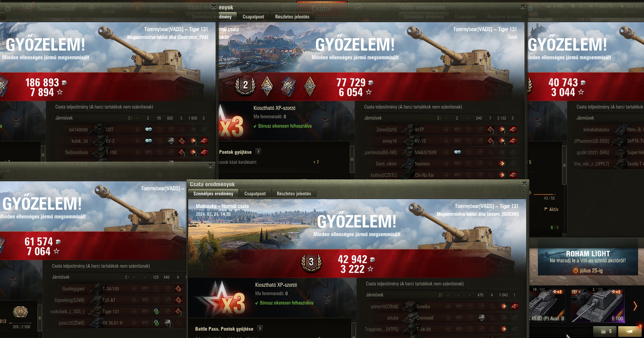Open the ROHAM LIGHT promotion banner

pos(588,262)
